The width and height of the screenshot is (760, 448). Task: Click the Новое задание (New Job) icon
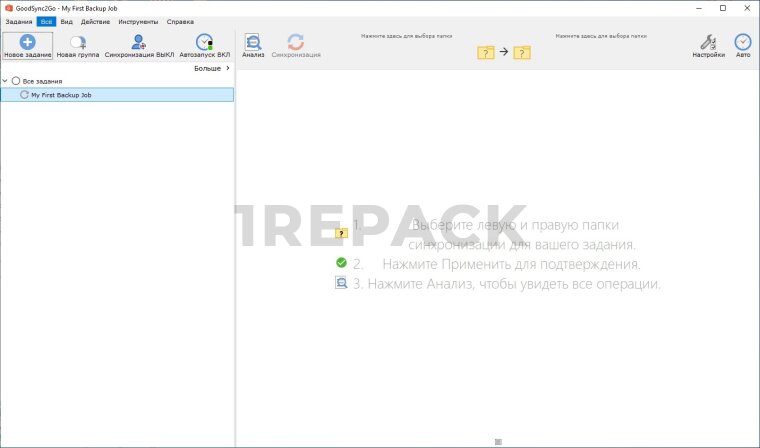click(x=27, y=42)
